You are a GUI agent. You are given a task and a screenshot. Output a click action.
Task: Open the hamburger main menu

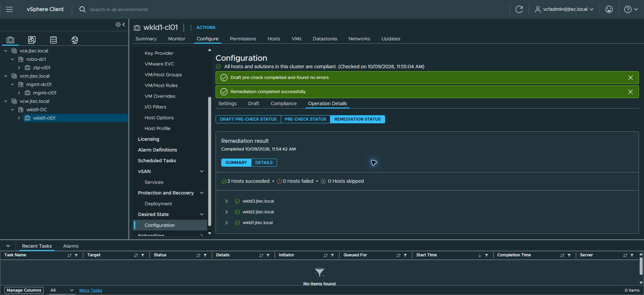tap(9, 9)
